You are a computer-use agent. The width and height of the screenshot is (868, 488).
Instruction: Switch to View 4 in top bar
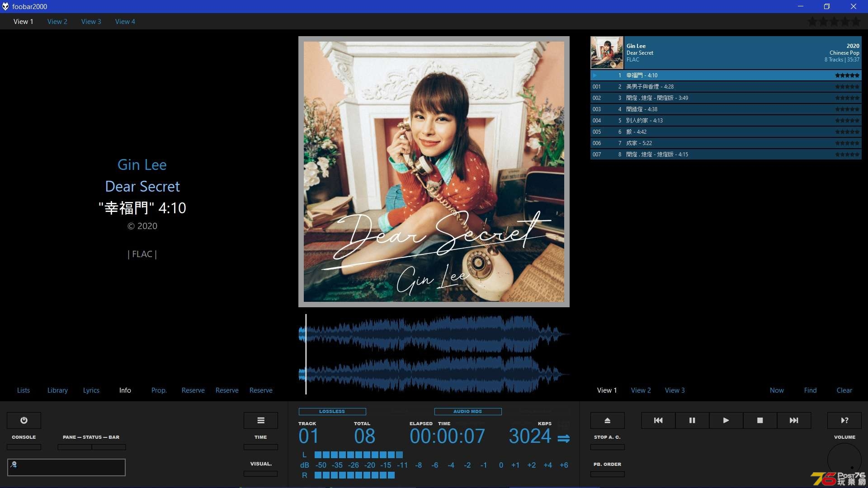tap(125, 21)
